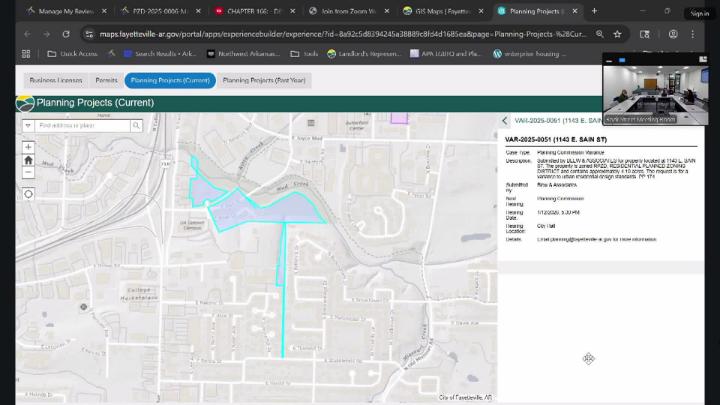Click the address search magnifier icon

(x=136, y=126)
